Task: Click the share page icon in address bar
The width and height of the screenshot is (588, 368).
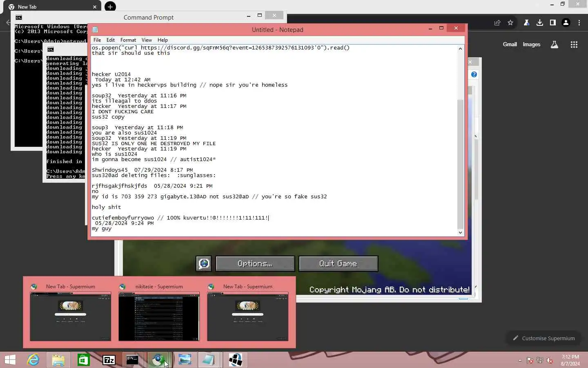Action: click(x=497, y=23)
